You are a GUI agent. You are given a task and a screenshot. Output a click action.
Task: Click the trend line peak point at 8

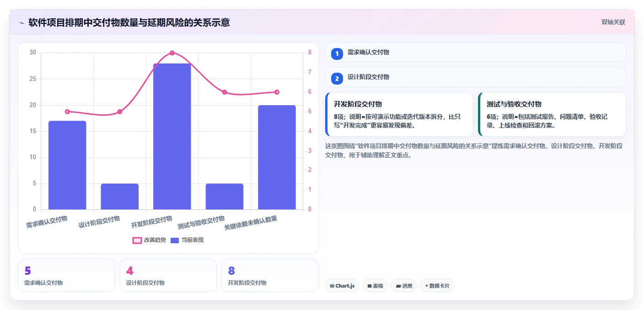point(172,53)
